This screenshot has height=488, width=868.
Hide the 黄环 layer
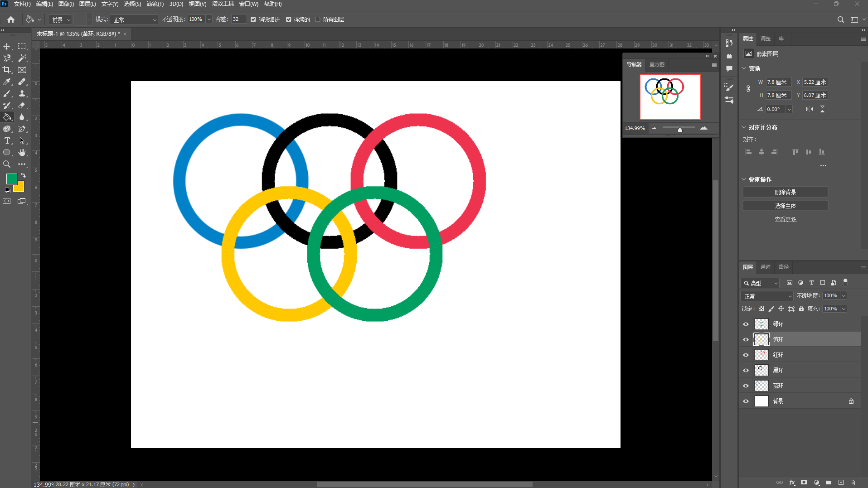[x=746, y=339]
